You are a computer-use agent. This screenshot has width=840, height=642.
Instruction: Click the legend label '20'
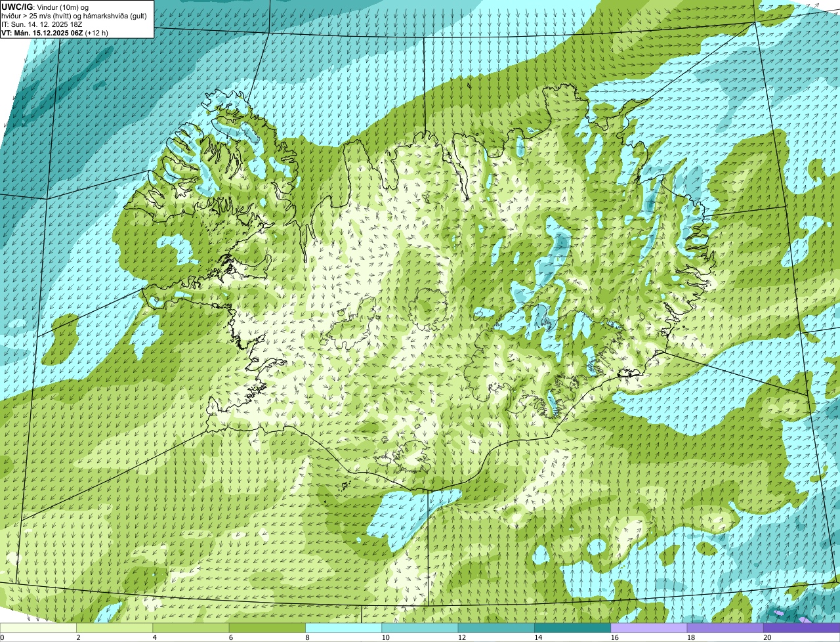(x=767, y=637)
